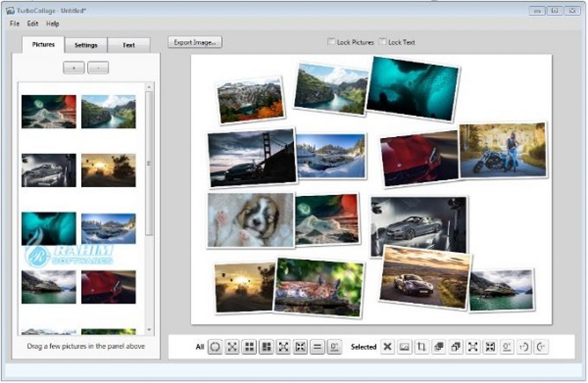This screenshot has width=588, height=383.
Task: Apply the mosaic layout icon in All group
Action: click(266, 347)
